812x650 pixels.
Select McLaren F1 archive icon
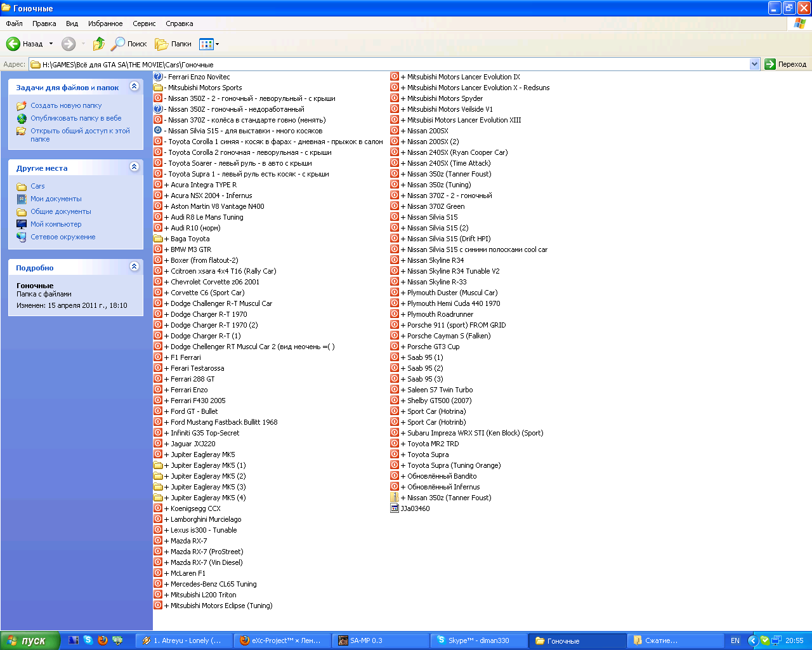158,573
